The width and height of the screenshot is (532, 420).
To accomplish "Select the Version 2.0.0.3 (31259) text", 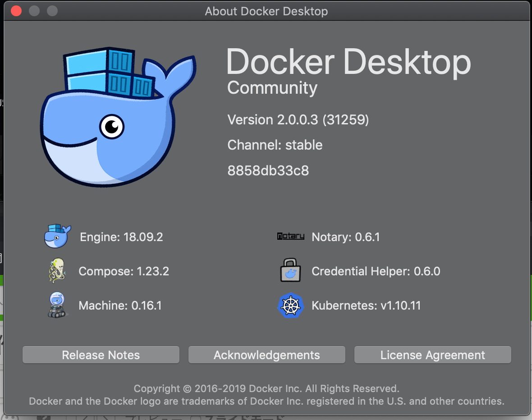I will click(x=298, y=120).
